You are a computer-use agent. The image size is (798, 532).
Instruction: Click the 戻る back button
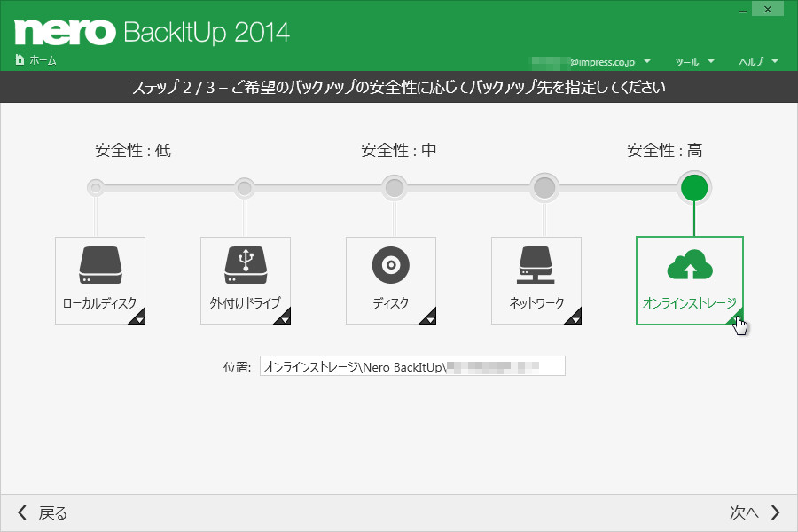(x=43, y=512)
